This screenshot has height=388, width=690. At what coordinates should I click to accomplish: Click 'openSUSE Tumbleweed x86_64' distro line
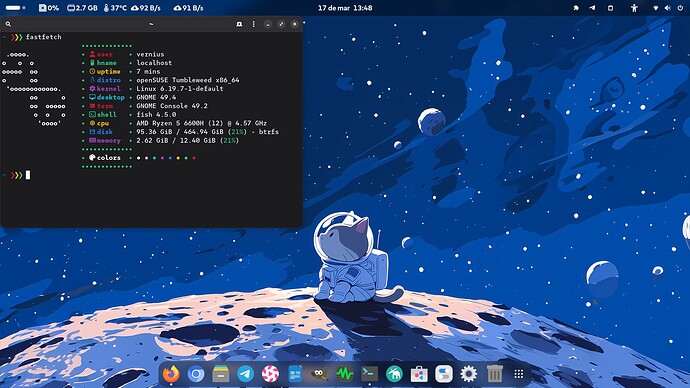pos(188,80)
